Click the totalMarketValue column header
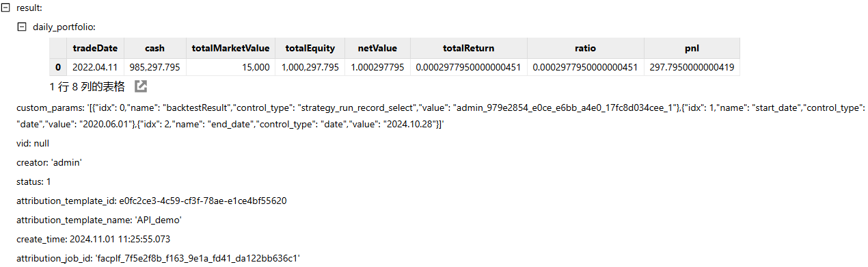The image size is (868, 267). click(x=231, y=48)
